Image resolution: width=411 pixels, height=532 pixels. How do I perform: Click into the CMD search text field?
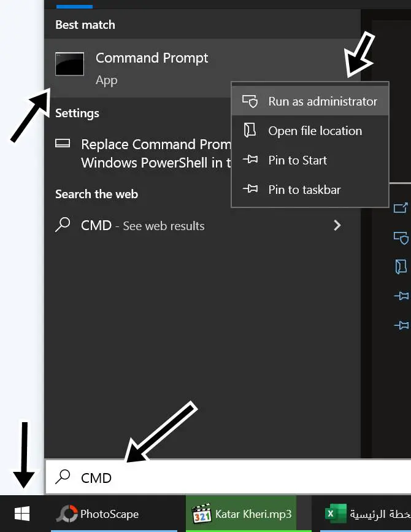pyautogui.click(x=228, y=477)
